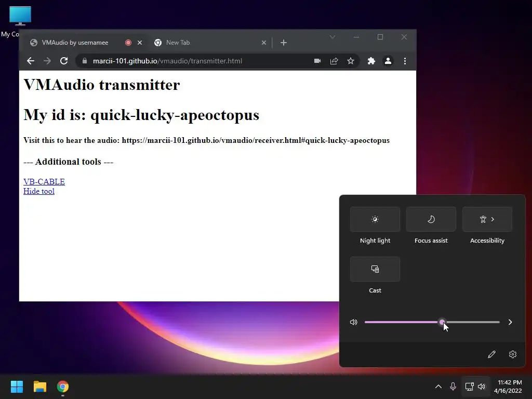Open a new Chrome tab with plus
Image resolution: width=532 pixels, height=399 pixels.
click(x=284, y=43)
